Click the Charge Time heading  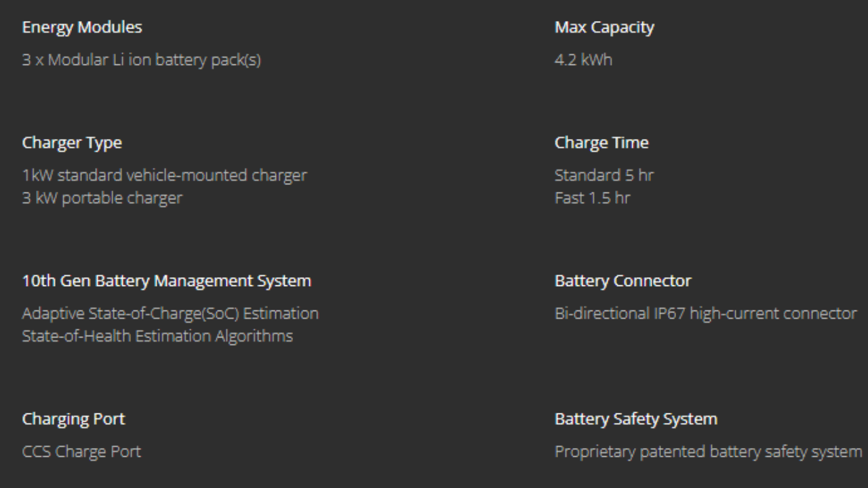(x=601, y=143)
